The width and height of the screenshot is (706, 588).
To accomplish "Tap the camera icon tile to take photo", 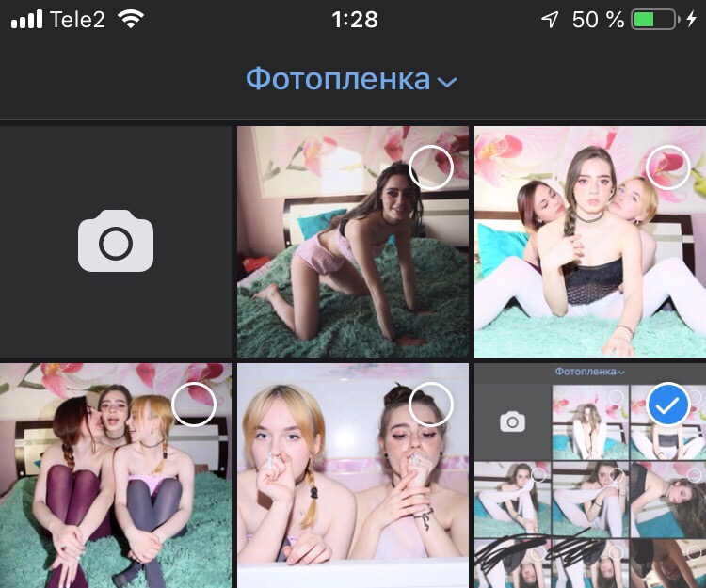I will point(115,242).
